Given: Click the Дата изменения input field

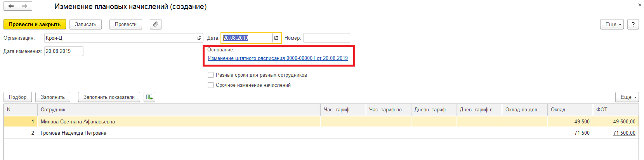Looking at the screenshot, I should coord(64,51).
